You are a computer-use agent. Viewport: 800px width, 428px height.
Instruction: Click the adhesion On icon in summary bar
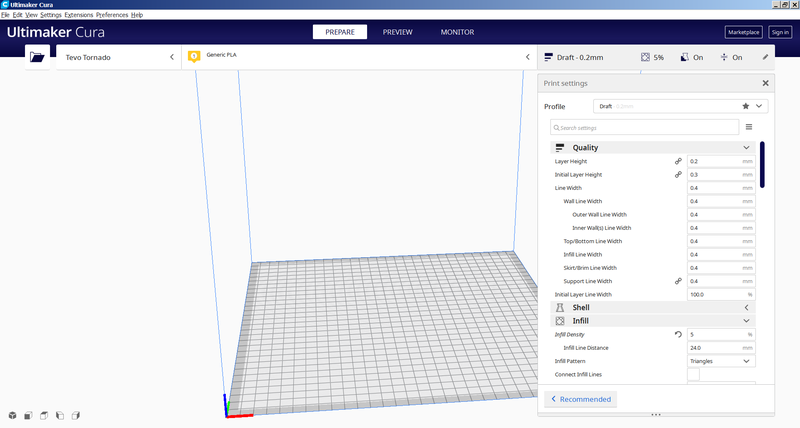pos(724,58)
